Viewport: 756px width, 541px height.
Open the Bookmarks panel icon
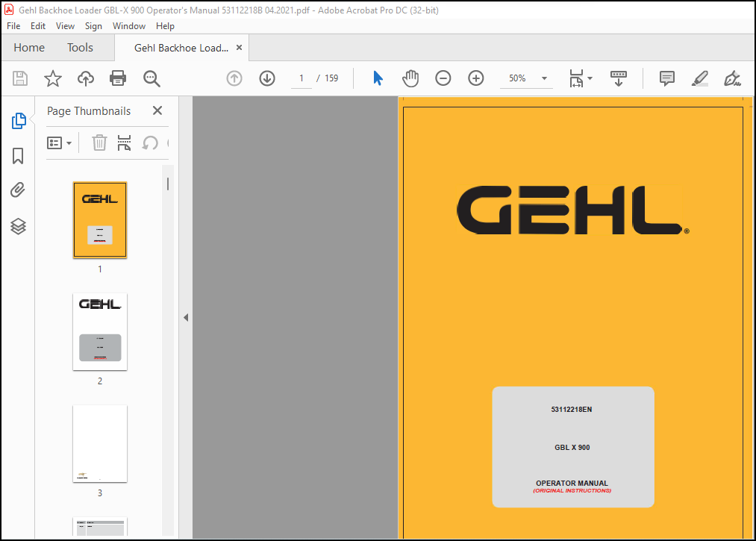pos(18,156)
